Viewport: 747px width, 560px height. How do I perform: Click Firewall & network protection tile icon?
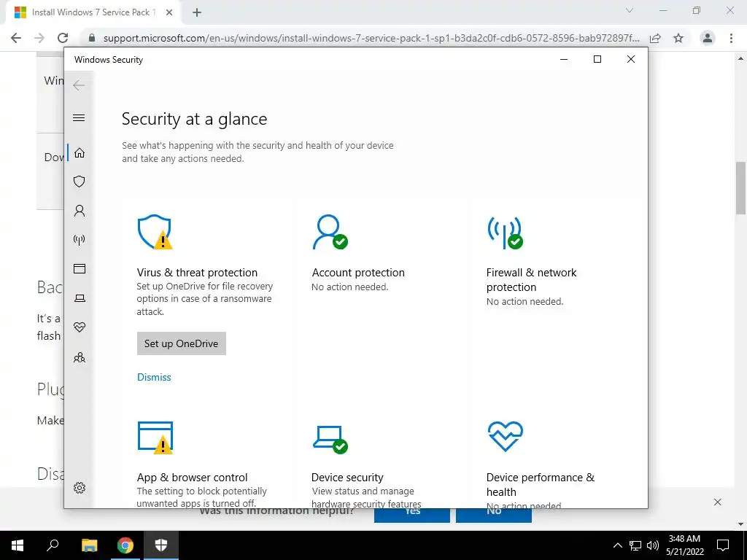click(x=505, y=233)
